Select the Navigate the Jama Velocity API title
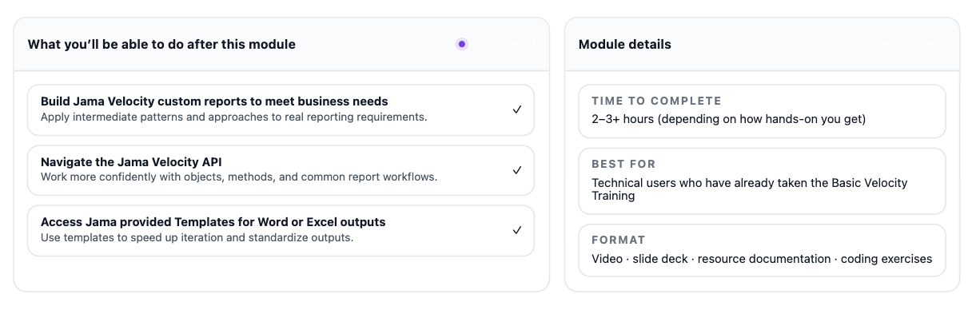 pos(131,162)
